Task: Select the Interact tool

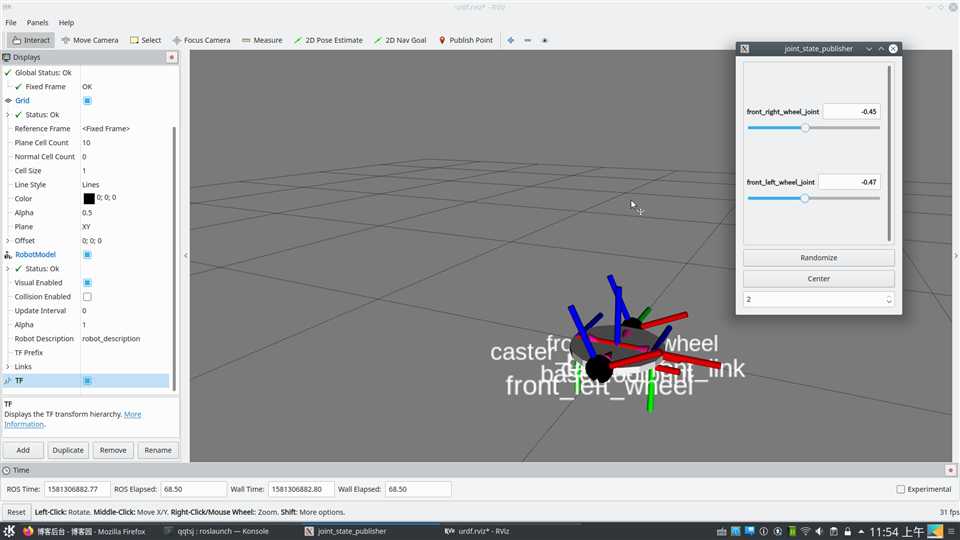Action: [31, 40]
